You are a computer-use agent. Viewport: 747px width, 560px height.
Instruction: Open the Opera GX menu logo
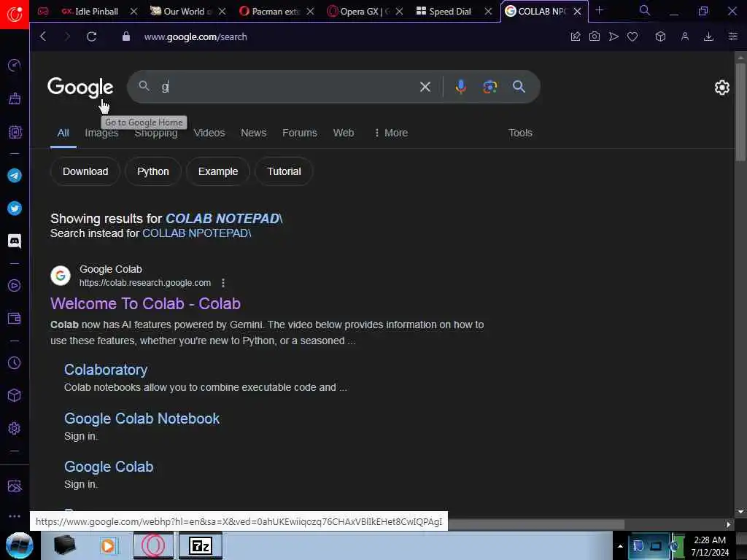click(15, 14)
